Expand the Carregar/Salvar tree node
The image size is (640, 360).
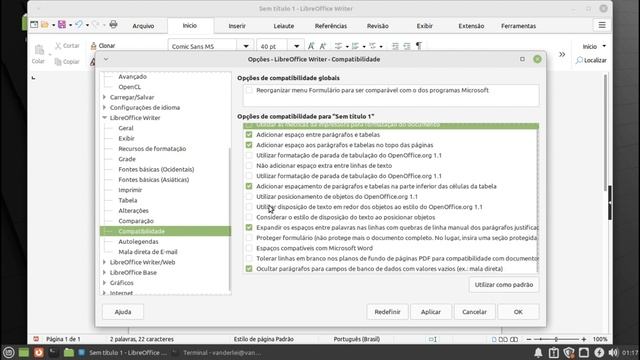(x=104, y=97)
